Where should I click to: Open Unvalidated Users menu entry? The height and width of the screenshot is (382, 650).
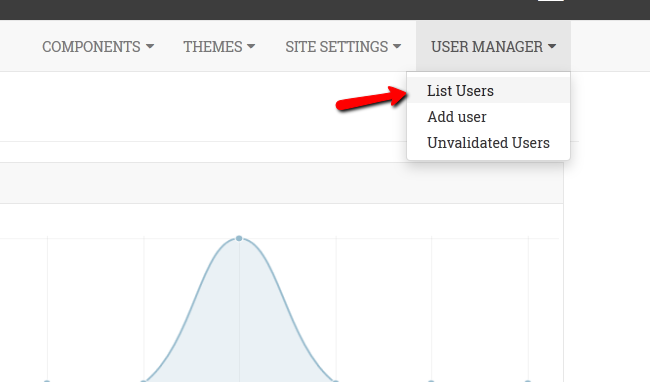click(488, 143)
